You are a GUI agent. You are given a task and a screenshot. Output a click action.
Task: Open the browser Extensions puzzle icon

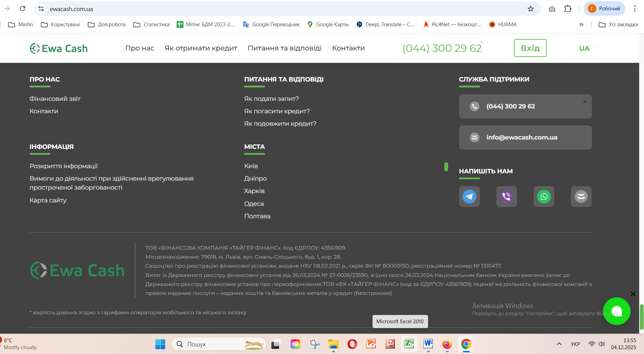coord(568,9)
